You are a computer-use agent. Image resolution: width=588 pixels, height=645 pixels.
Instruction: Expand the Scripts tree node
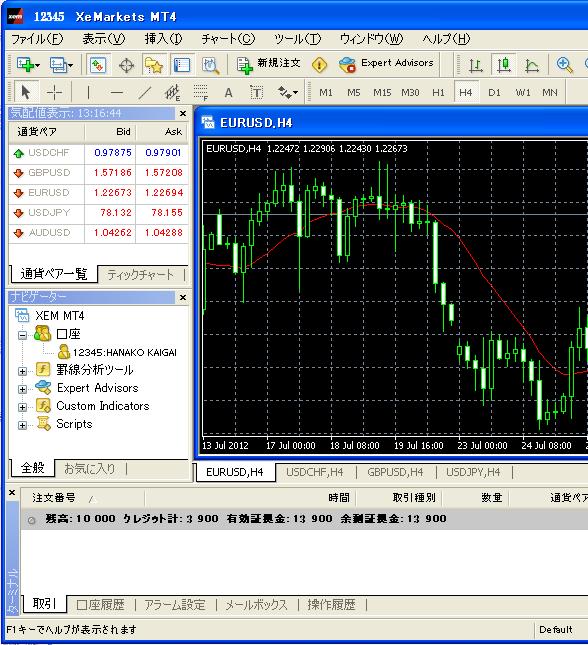pyautogui.click(x=23, y=425)
